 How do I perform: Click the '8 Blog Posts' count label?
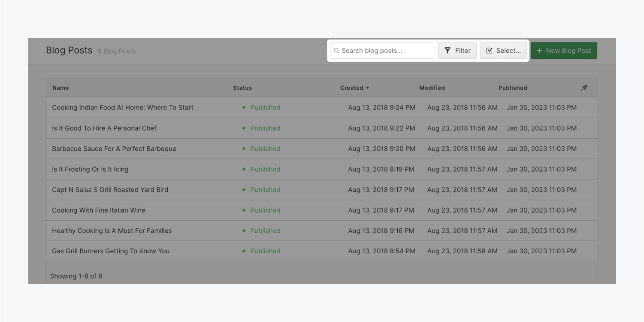click(117, 51)
